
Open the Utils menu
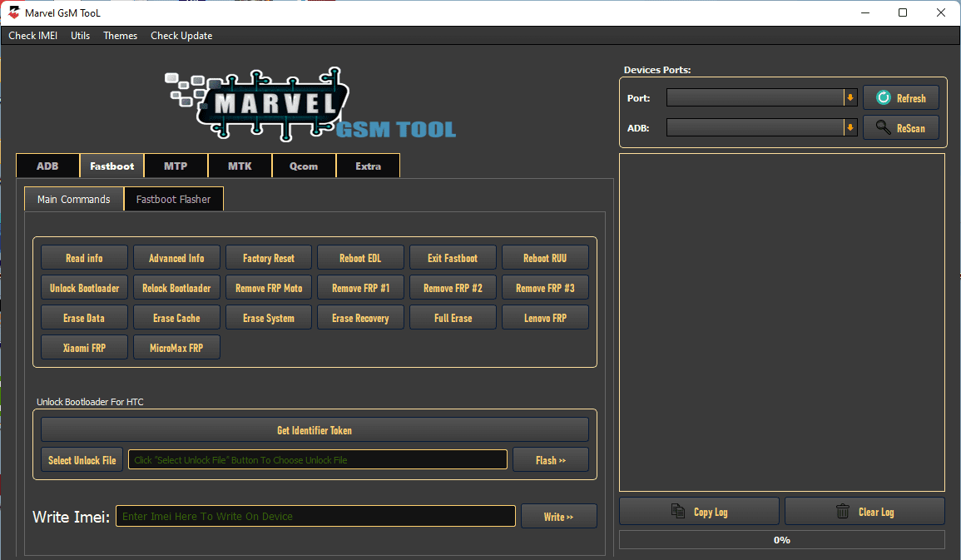click(x=80, y=36)
